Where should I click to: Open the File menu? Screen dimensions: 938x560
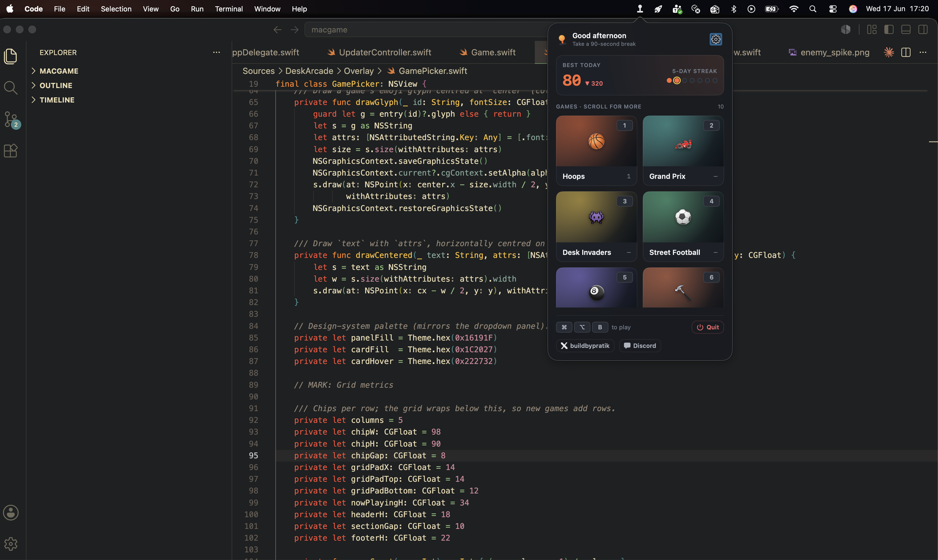click(x=59, y=9)
